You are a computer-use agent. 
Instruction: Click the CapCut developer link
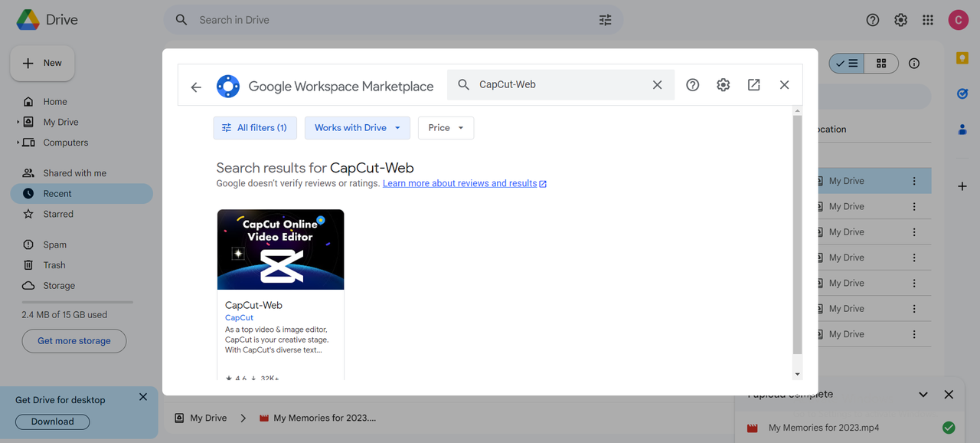point(239,317)
